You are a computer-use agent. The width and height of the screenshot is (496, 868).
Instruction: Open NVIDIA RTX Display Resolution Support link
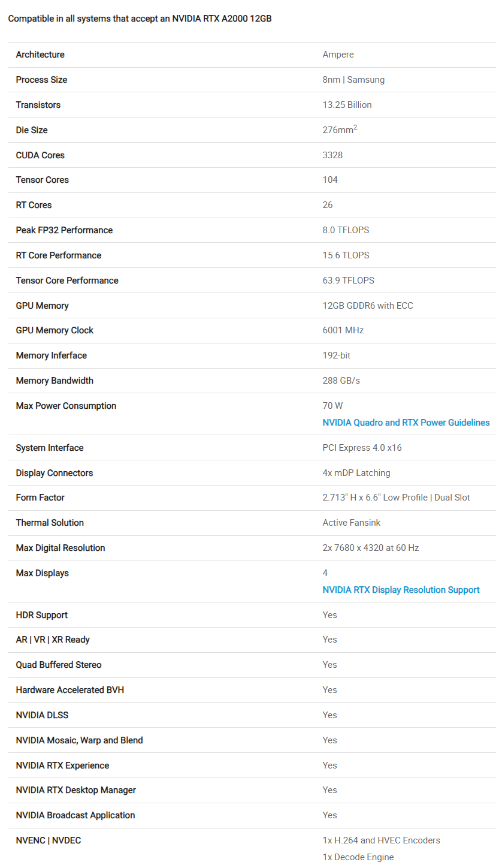[401, 590]
